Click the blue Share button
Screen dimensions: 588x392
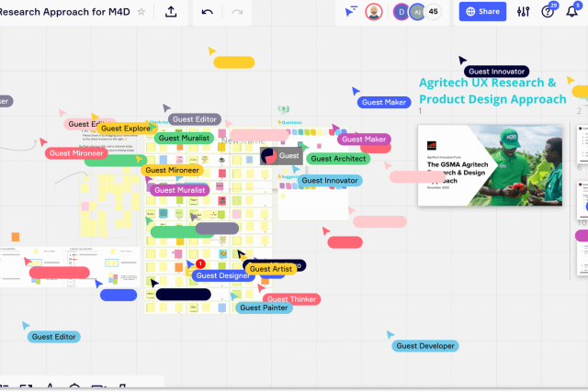[x=482, y=12]
